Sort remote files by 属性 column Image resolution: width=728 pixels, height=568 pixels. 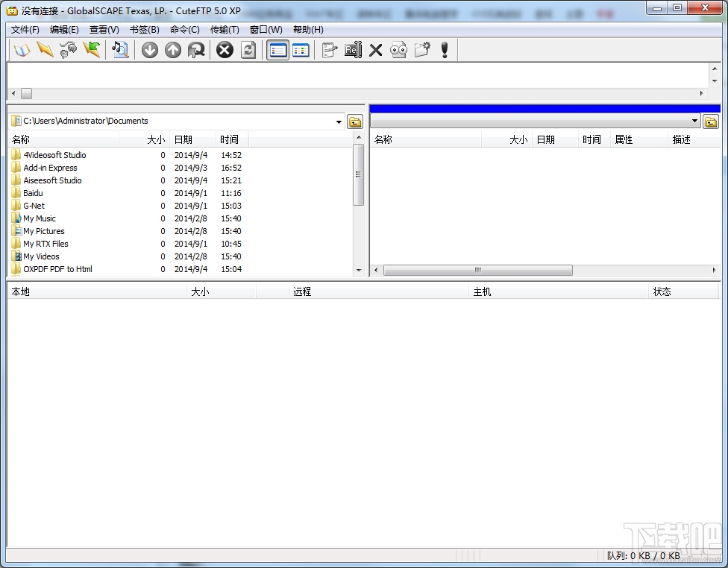point(639,139)
